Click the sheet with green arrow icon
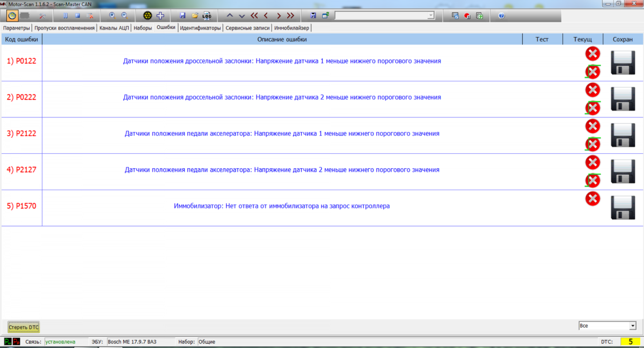This screenshot has width=644, height=348. [479, 16]
